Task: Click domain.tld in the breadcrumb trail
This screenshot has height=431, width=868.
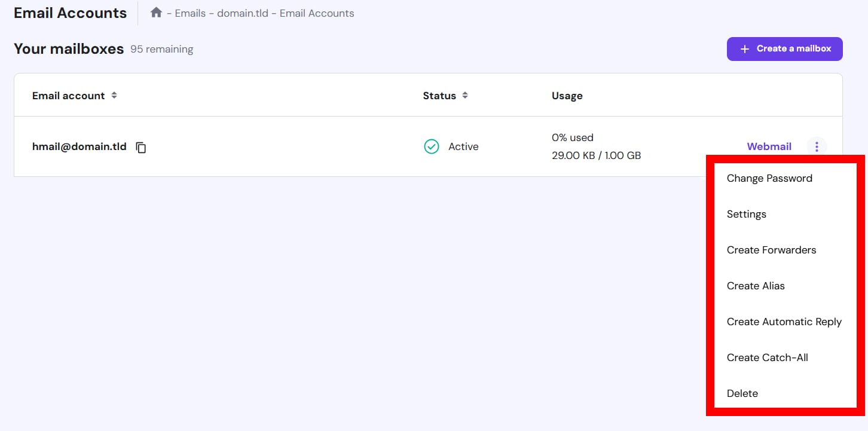Action: pyautogui.click(x=242, y=13)
